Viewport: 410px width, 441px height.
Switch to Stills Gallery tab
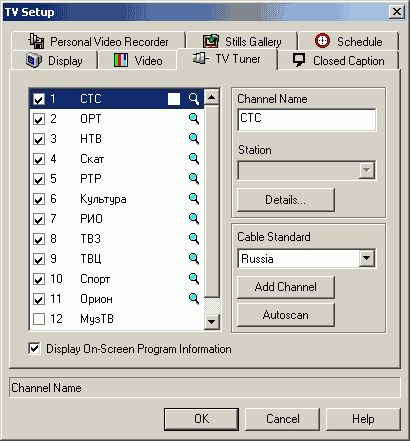(242, 41)
